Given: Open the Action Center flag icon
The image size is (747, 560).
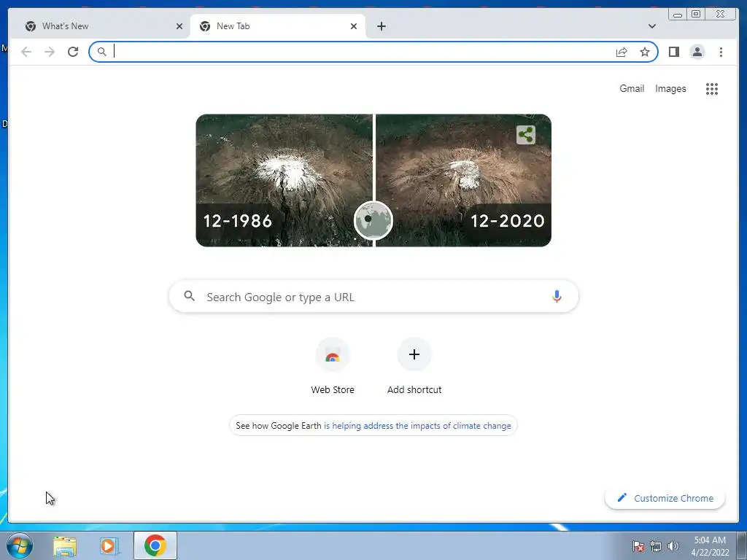Looking at the screenshot, I should pyautogui.click(x=638, y=545).
